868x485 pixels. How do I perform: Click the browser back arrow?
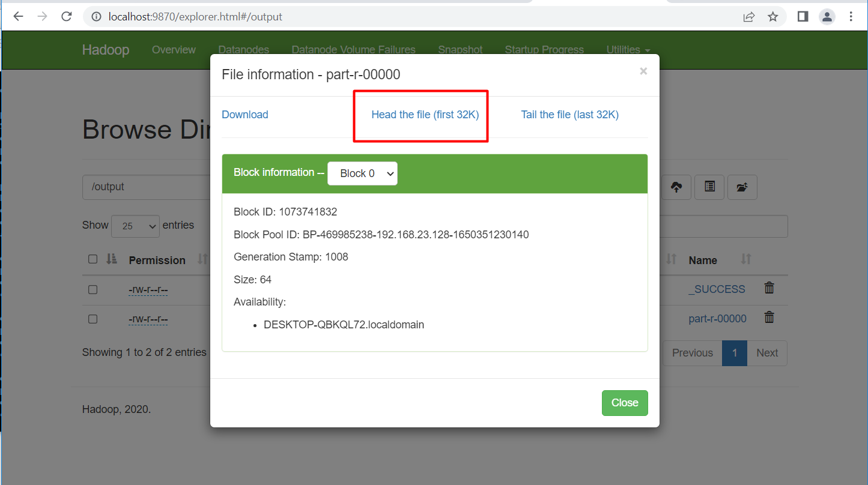pos(18,17)
